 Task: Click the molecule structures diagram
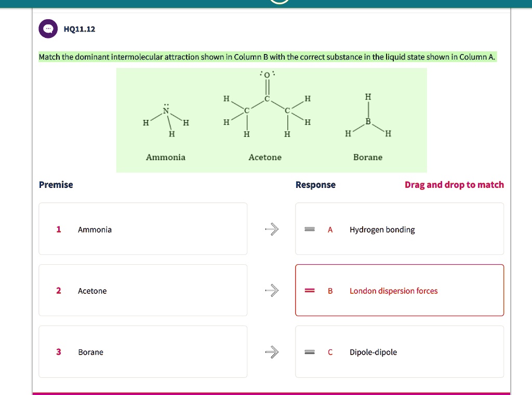pyautogui.click(x=272, y=120)
